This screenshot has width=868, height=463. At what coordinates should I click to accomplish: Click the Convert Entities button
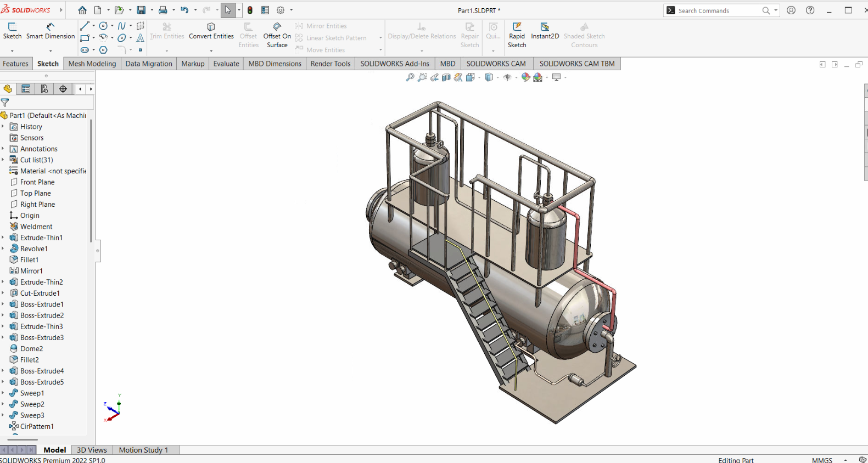pyautogui.click(x=211, y=31)
